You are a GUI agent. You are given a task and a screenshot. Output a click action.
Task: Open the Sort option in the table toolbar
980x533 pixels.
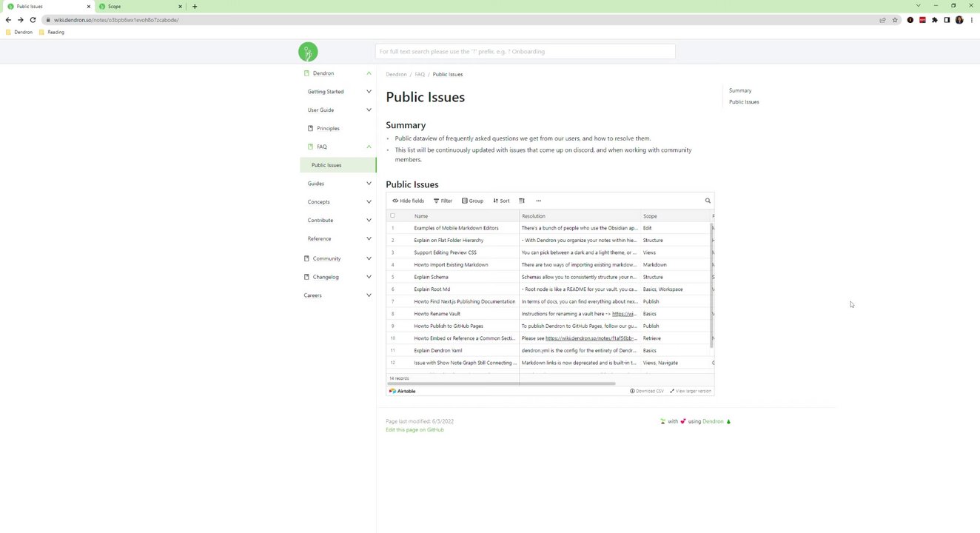[501, 201]
